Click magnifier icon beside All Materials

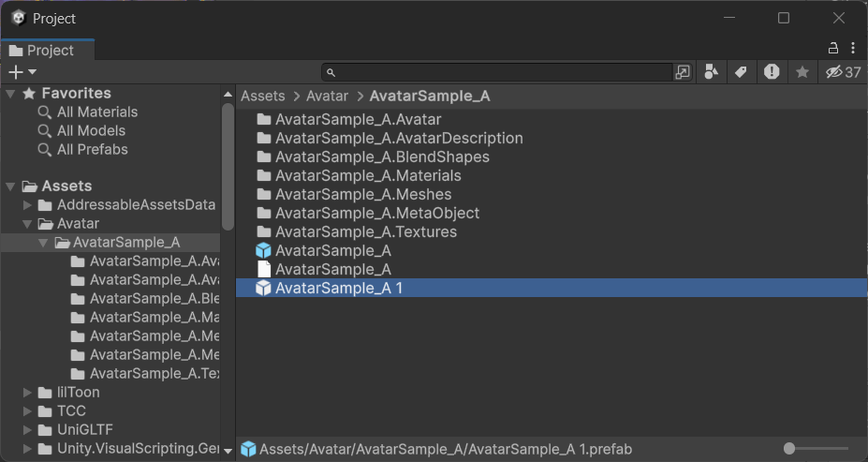coord(44,112)
